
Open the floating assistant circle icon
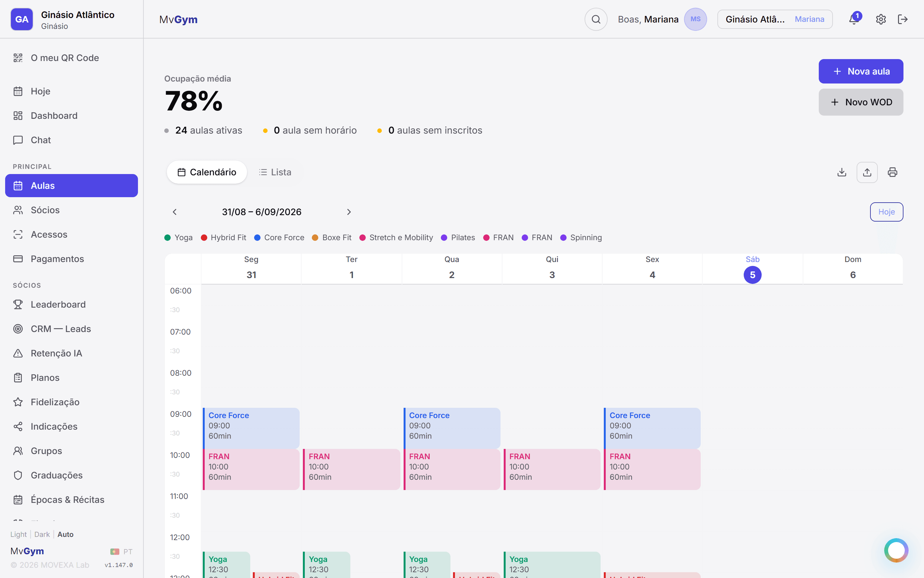point(896,550)
